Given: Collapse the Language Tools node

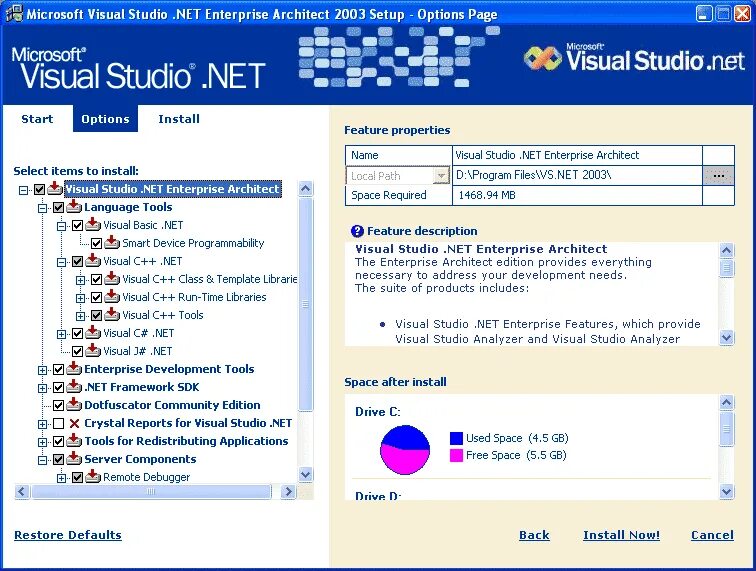Looking at the screenshot, I should tap(42, 208).
